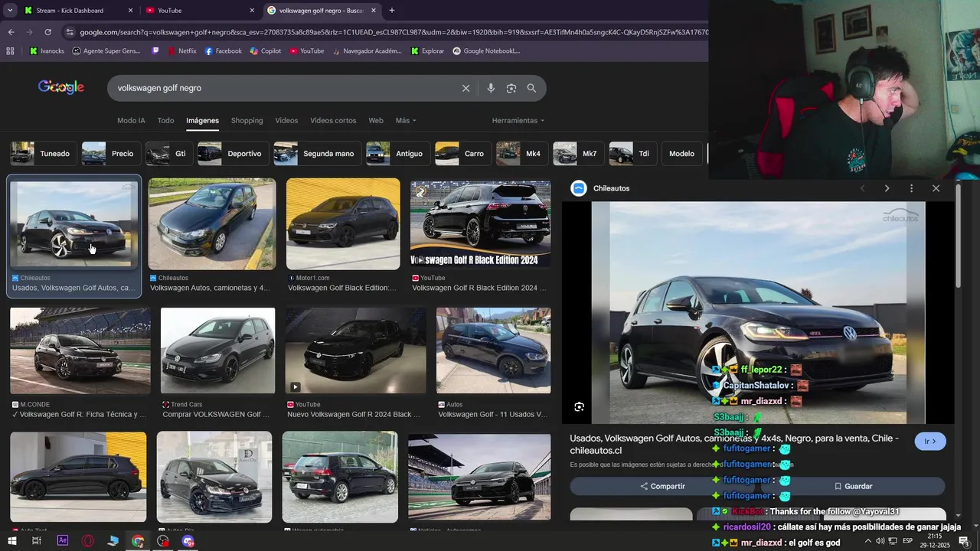980x551 pixels.
Task: Open preview panel three-dot options menu
Action: (x=911, y=188)
